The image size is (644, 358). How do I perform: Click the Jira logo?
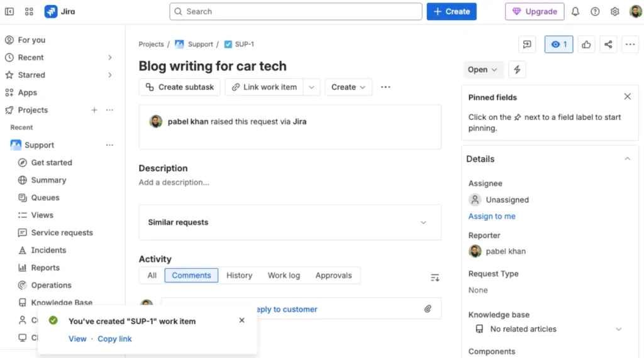pos(60,11)
